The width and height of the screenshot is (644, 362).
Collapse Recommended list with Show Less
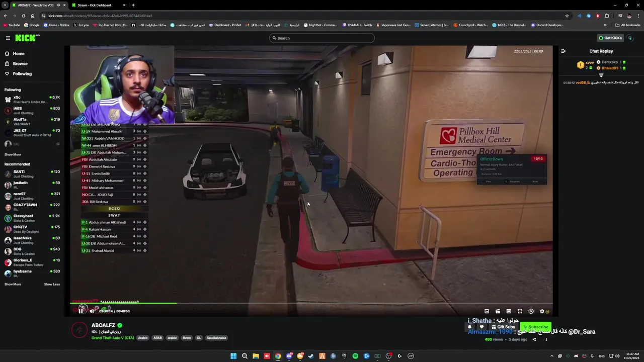tap(52, 284)
